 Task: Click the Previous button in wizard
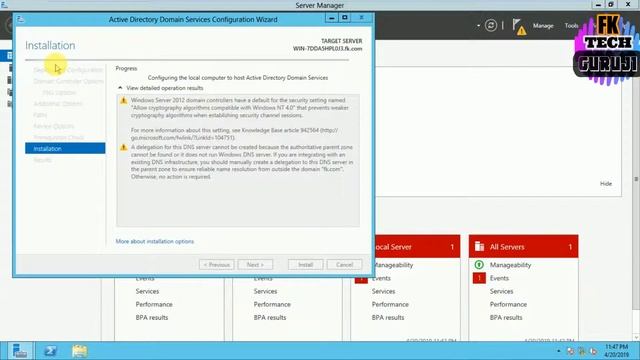217,264
